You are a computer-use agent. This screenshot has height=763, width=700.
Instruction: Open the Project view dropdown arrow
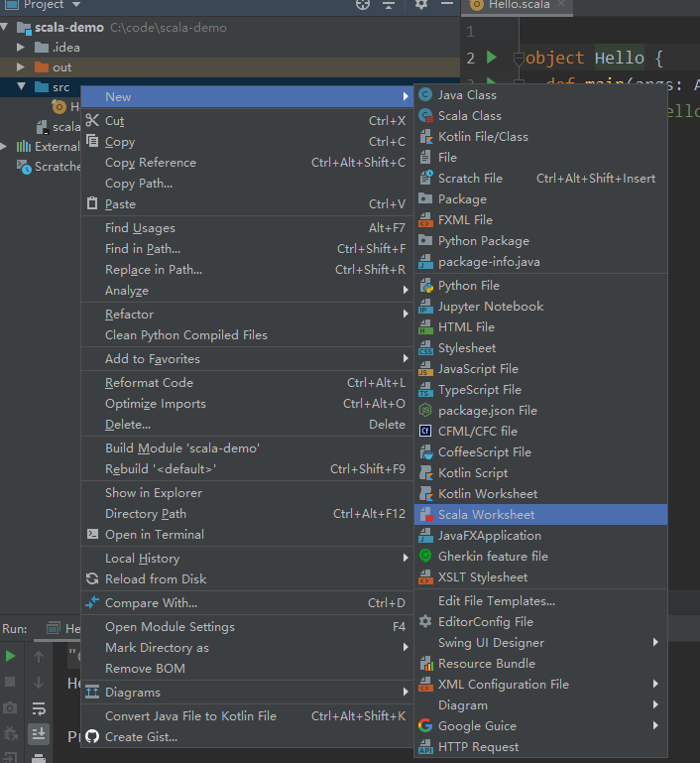[x=75, y=4]
